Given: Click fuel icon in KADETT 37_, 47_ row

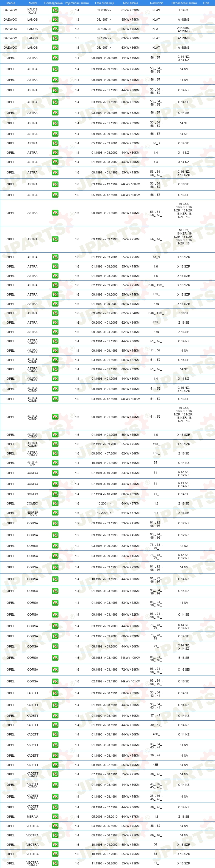Looking at the screenshot, I should tap(55, 716).
